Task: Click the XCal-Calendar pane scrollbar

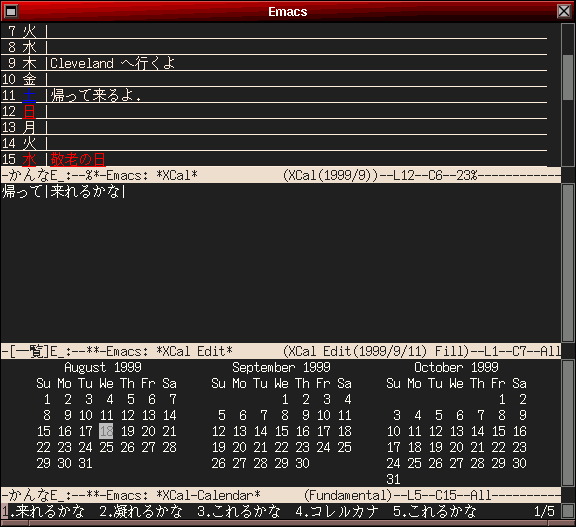Action: [x=568, y=423]
